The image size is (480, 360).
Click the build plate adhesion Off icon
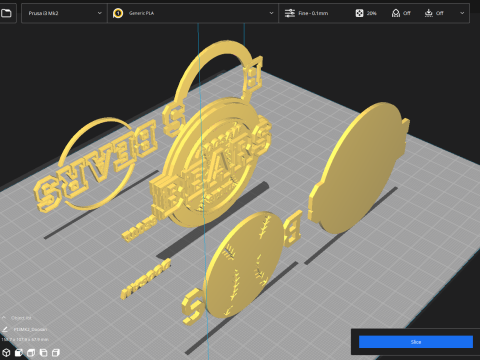428,13
